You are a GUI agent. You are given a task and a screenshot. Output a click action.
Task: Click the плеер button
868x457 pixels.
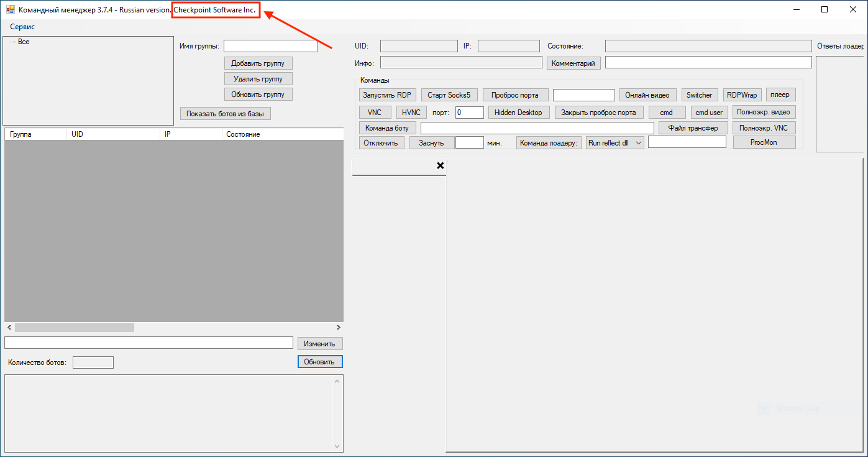click(780, 95)
